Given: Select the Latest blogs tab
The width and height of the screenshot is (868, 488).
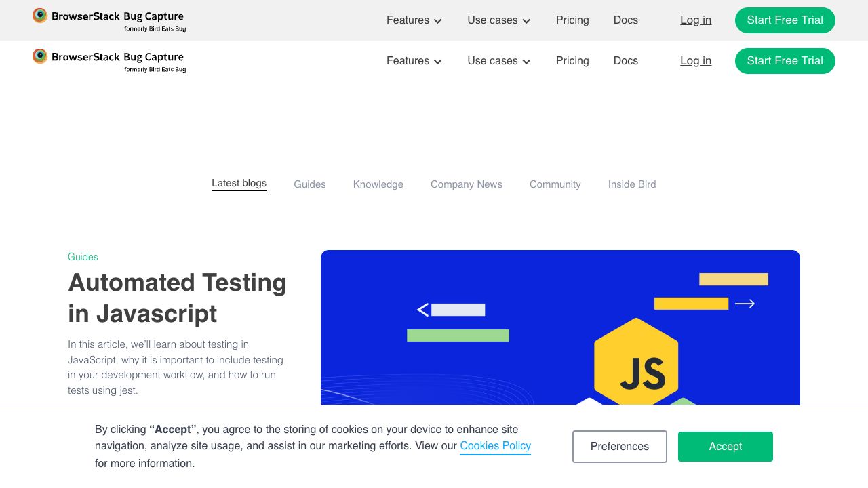Looking at the screenshot, I should [239, 183].
